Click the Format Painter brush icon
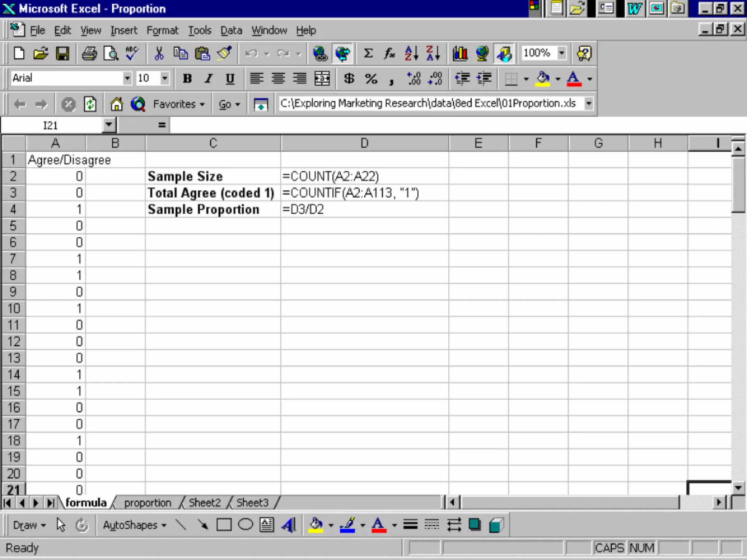The image size is (747, 560). point(224,54)
